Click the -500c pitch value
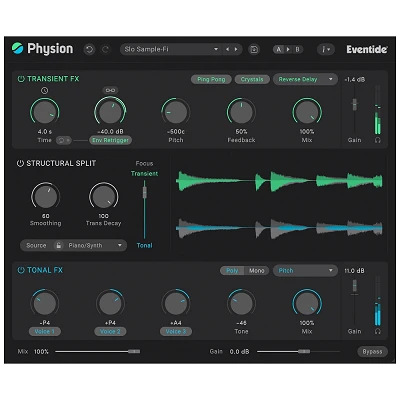The height and width of the screenshot is (400, 400). (x=176, y=132)
